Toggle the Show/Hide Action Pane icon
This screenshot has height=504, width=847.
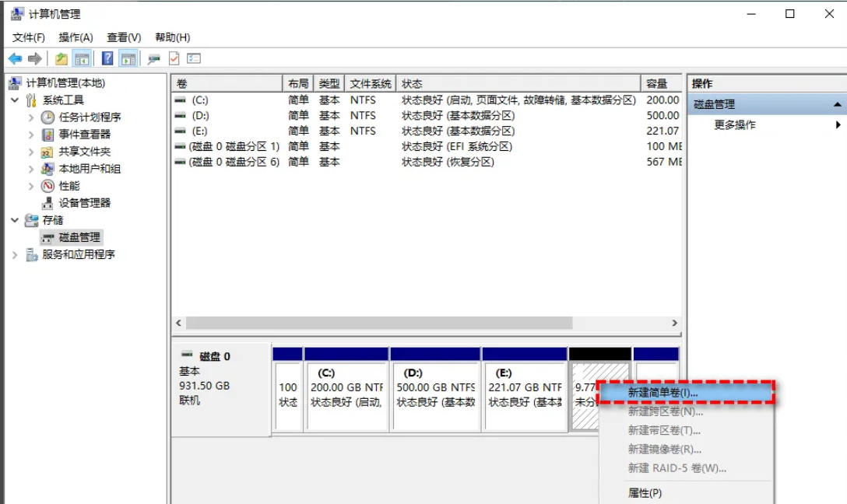128,58
